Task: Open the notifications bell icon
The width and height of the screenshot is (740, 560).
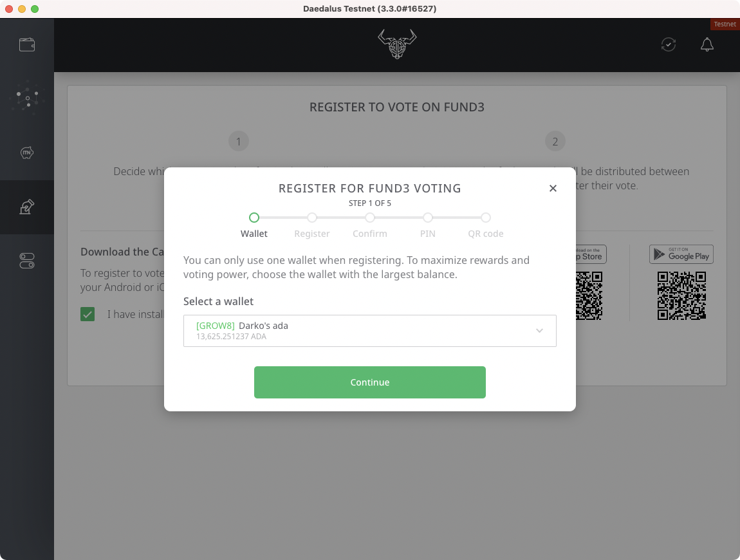Action: click(707, 45)
